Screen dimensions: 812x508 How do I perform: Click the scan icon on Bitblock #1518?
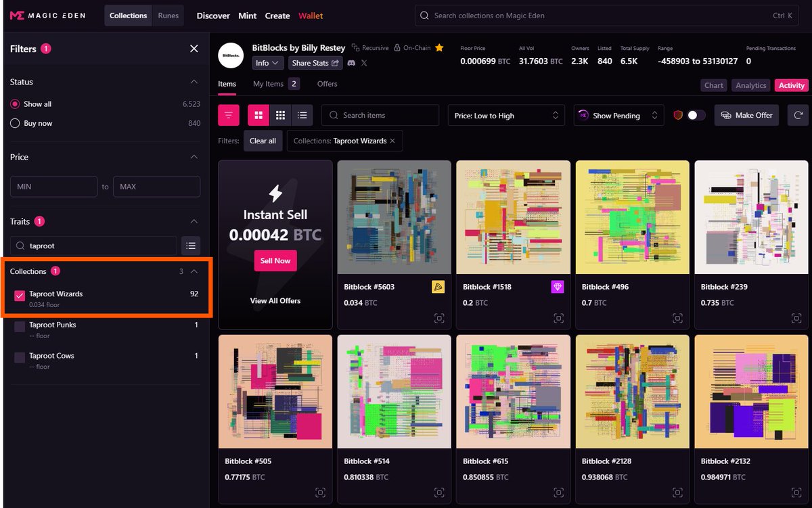(558, 318)
